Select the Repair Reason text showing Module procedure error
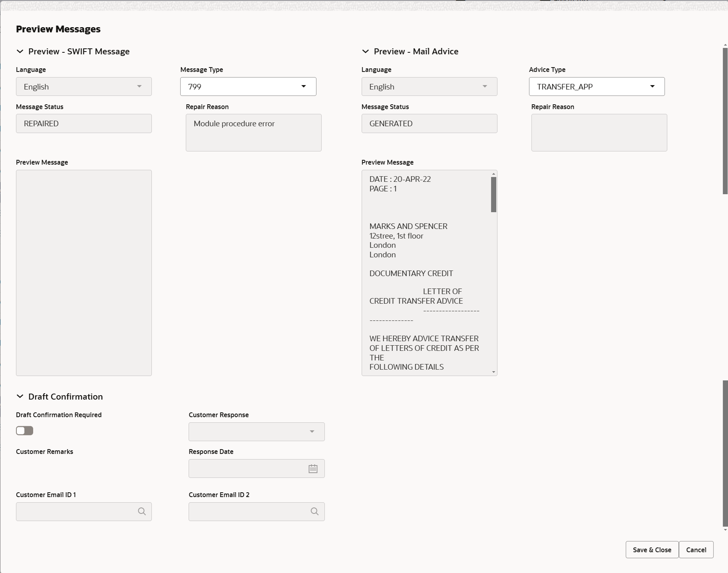728x573 pixels. coord(234,123)
